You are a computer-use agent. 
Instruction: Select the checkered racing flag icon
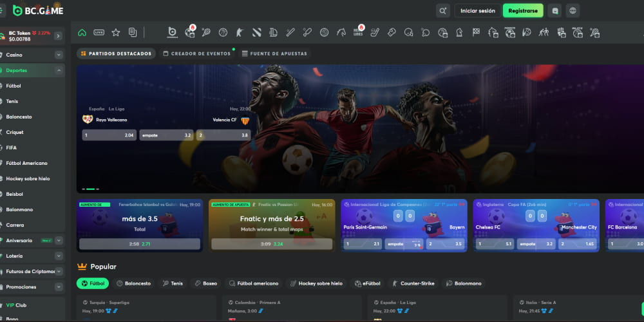point(476,32)
